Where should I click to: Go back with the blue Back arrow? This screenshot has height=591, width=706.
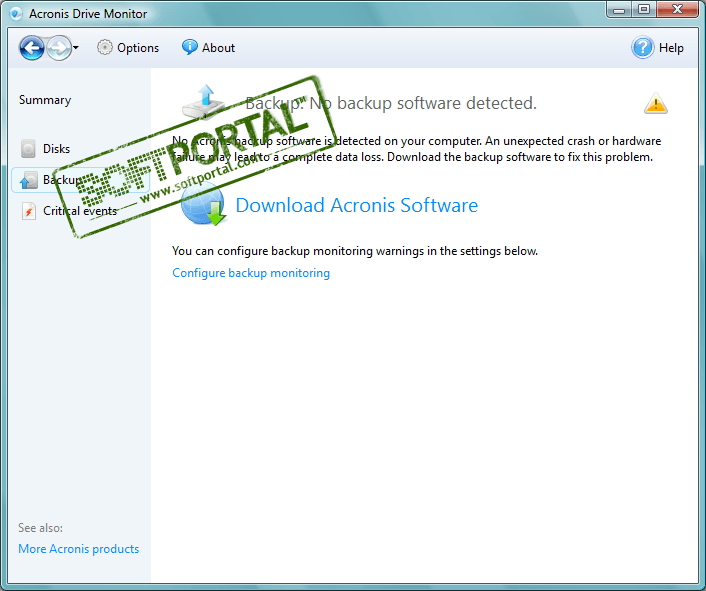(32, 48)
